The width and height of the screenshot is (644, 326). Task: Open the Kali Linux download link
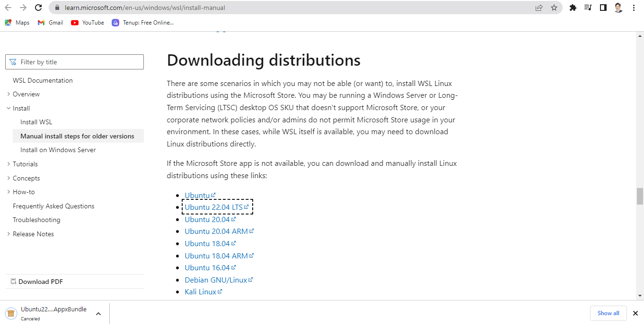[201, 292]
